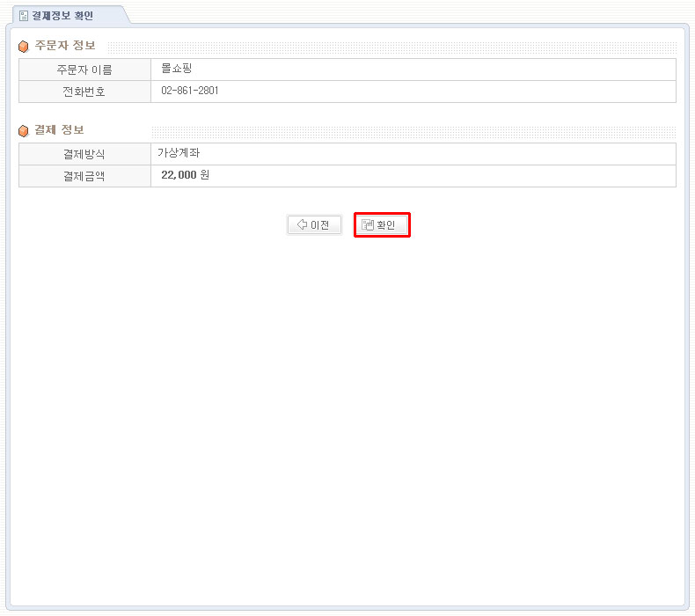Click the 결제 정보 section heading
The image size is (695, 616).
coord(60,129)
